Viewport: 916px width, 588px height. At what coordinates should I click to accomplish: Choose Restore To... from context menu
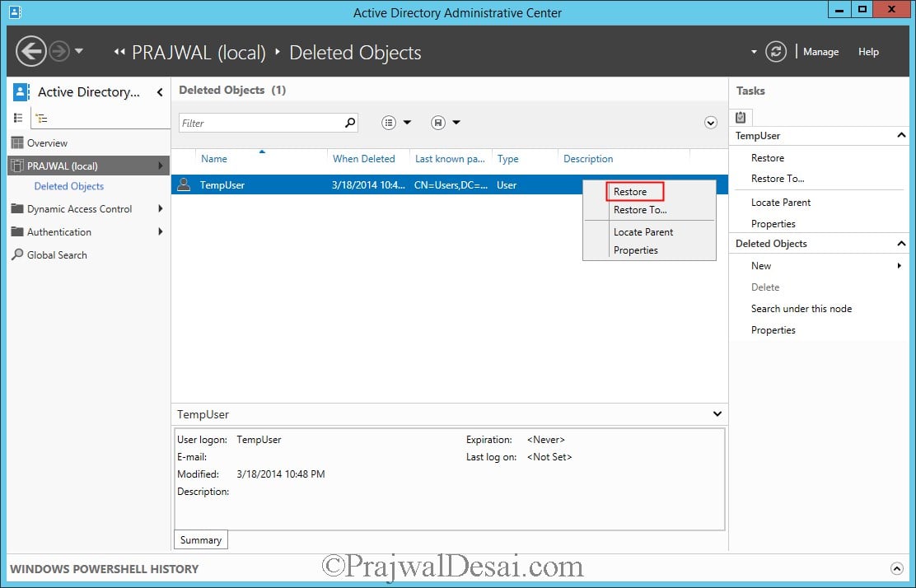click(x=640, y=210)
